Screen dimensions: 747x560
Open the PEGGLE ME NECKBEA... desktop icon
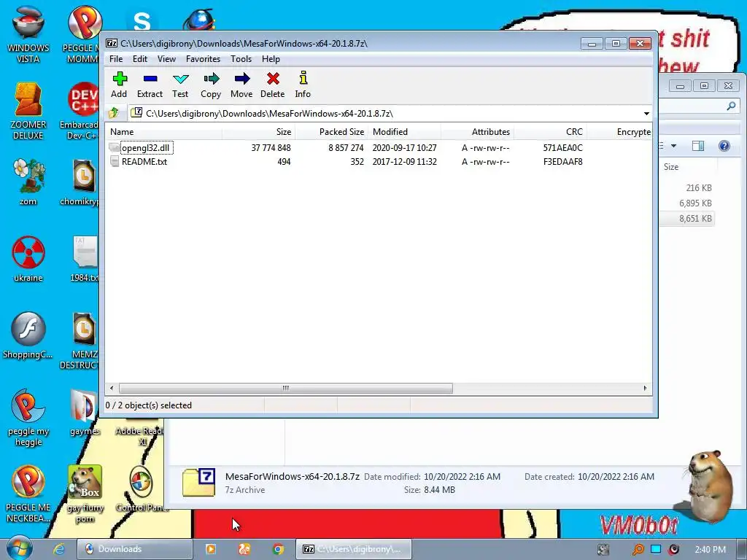point(28,494)
